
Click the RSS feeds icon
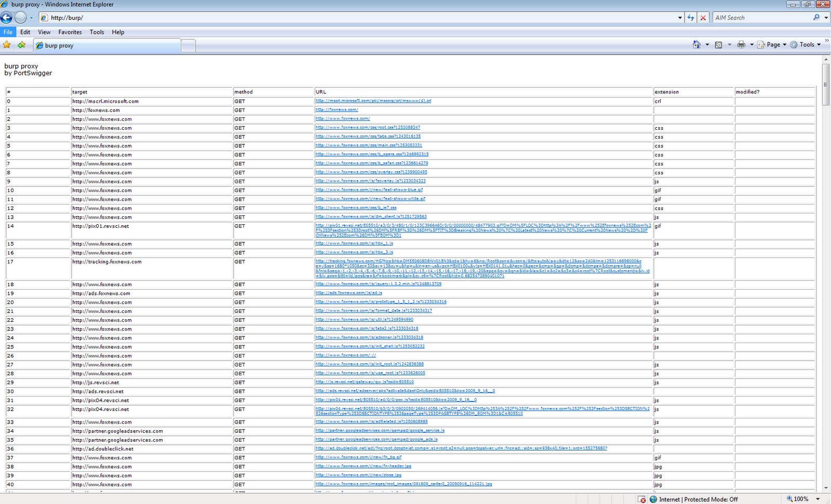click(x=719, y=45)
